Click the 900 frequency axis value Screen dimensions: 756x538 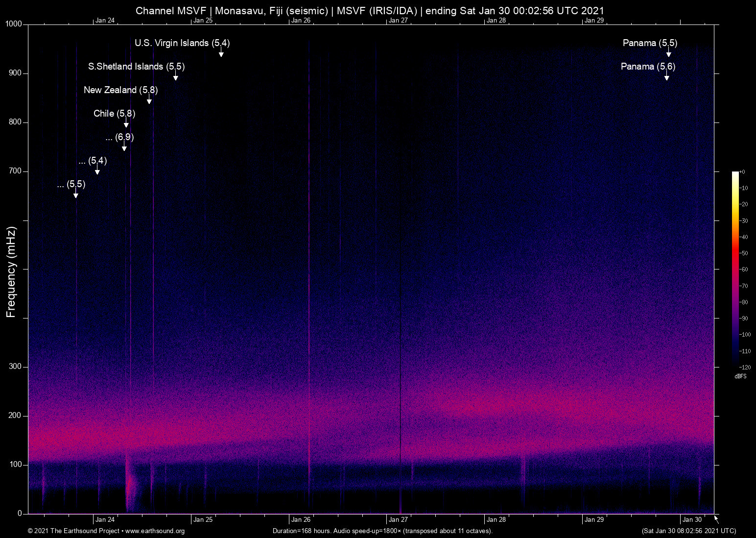(16, 73)
